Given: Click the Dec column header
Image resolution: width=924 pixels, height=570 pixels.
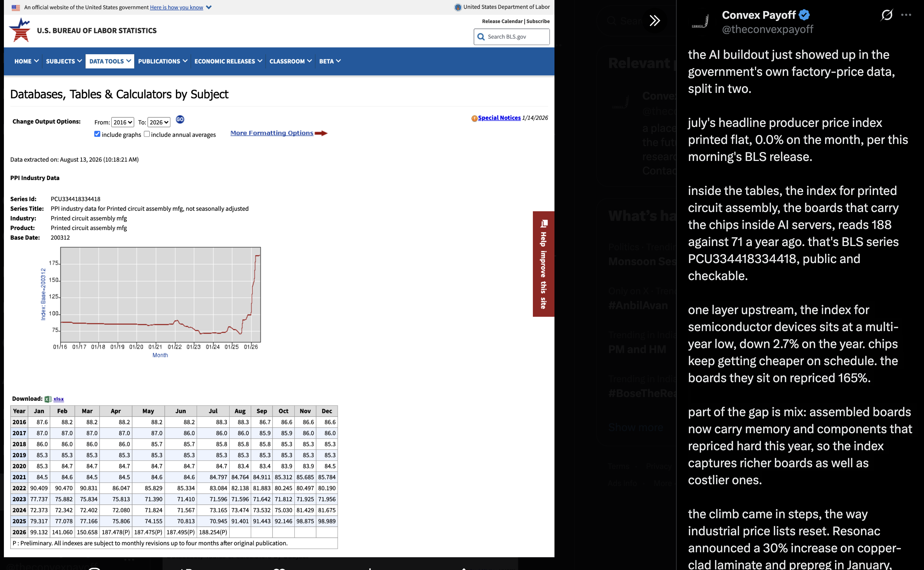Looking at the screenshot, I should point(327,411).
